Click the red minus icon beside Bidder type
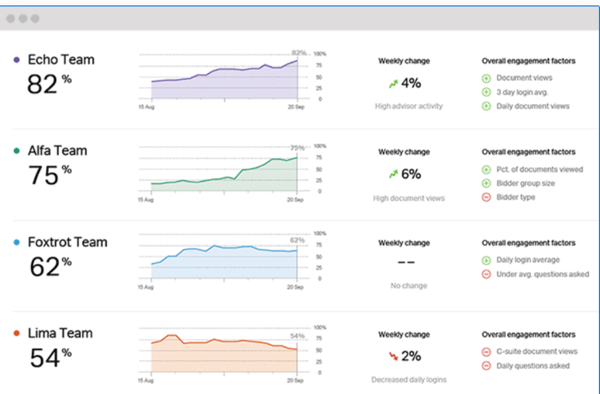This screenshot has height=394, width=600. [486, 197]
